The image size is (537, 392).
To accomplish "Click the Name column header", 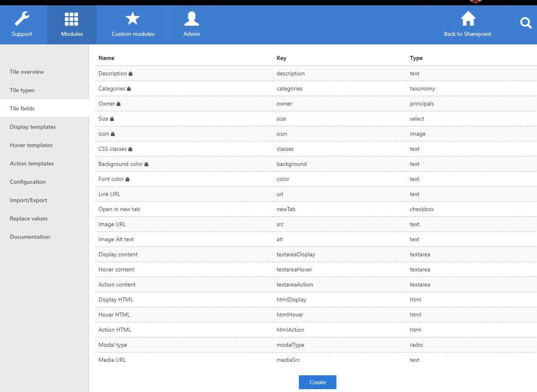I will pyautogui.click(x=106, y=58).
